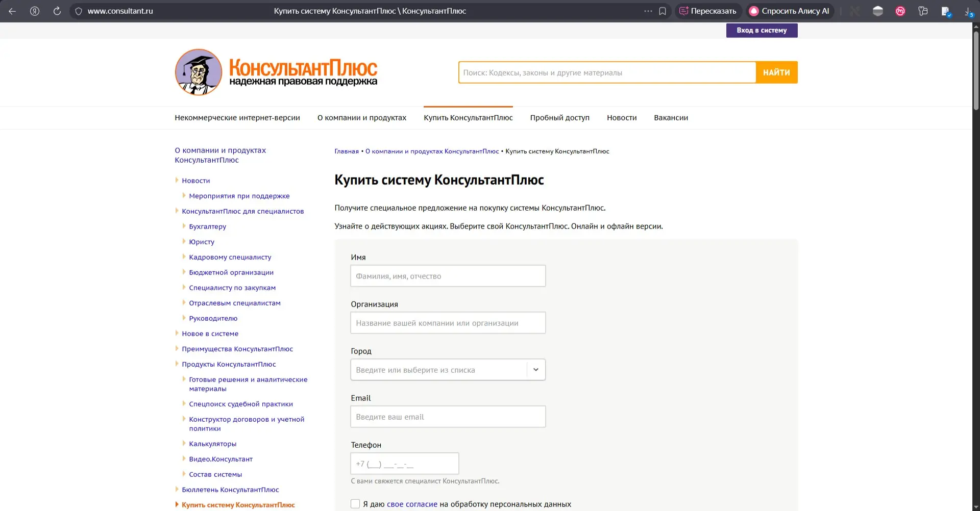Click the Телефон phone input field
Viewport: 980px width, 511px height.
[405, 464]
